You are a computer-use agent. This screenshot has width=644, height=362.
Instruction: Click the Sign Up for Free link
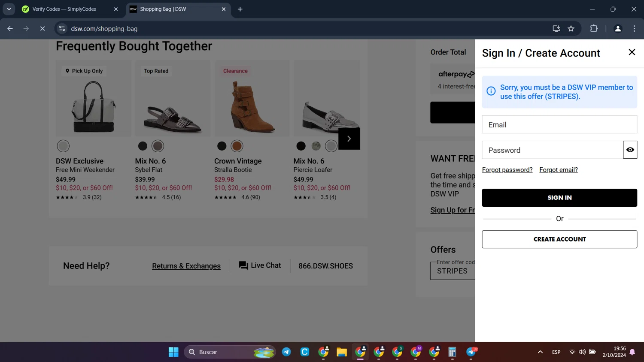453,210
